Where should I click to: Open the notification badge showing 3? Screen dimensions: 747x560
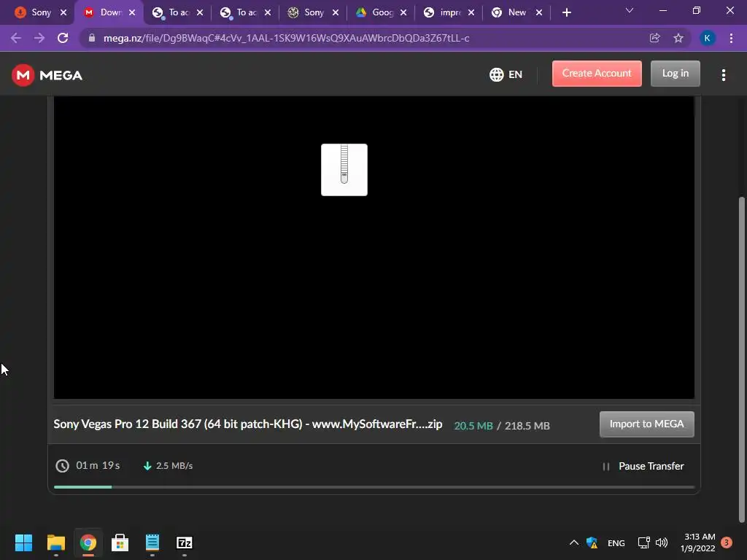coord(727,542)
